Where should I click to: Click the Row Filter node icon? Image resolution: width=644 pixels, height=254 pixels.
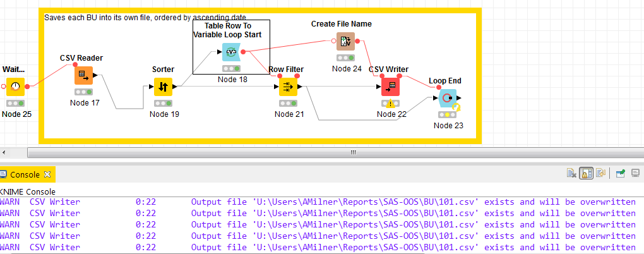[x=289, y=87]
